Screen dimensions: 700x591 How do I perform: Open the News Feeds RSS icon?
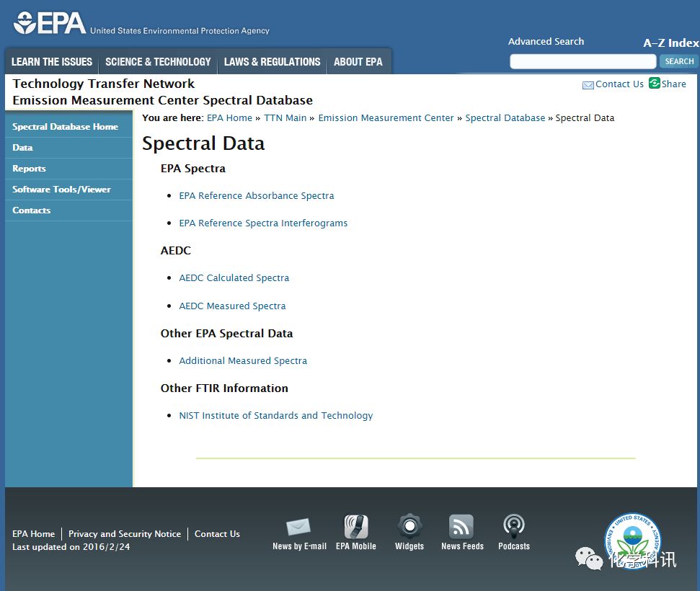[461, 527]
